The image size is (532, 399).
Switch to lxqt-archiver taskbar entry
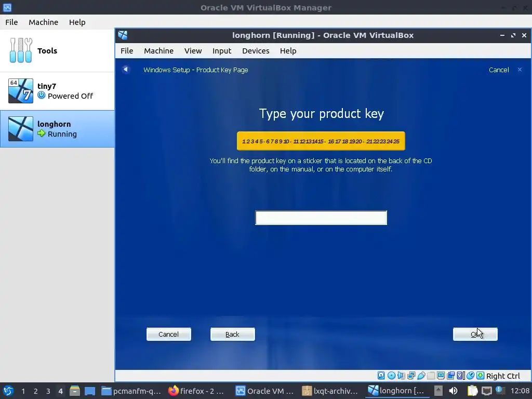click(x=330, y=391)
